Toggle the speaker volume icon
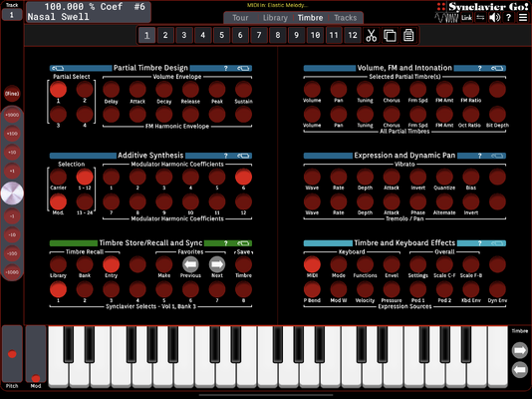Image resolution: width=532 pixels, height=399 pixels. (x=494, y=17)
